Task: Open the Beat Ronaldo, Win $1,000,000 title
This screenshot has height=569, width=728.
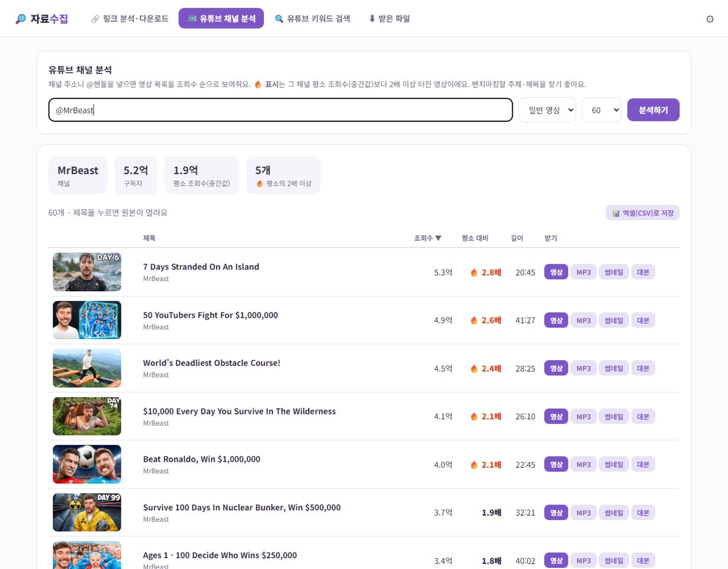Action: (x=201, y=459)
